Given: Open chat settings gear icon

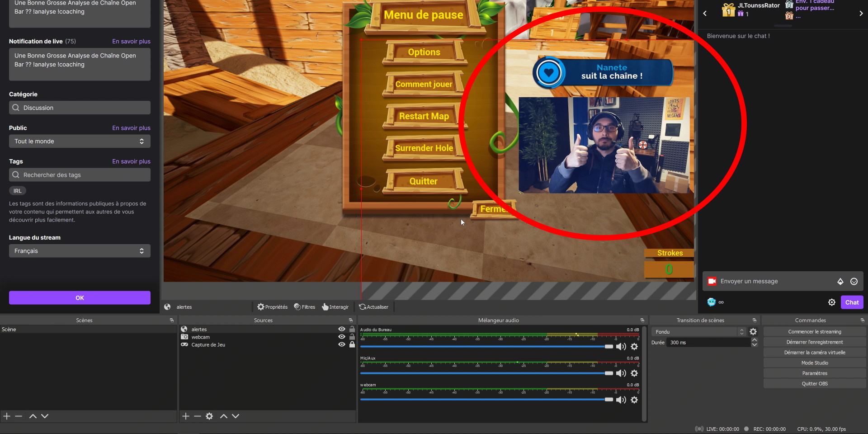Looking at the screenshot, I should (x=831, y=302).
